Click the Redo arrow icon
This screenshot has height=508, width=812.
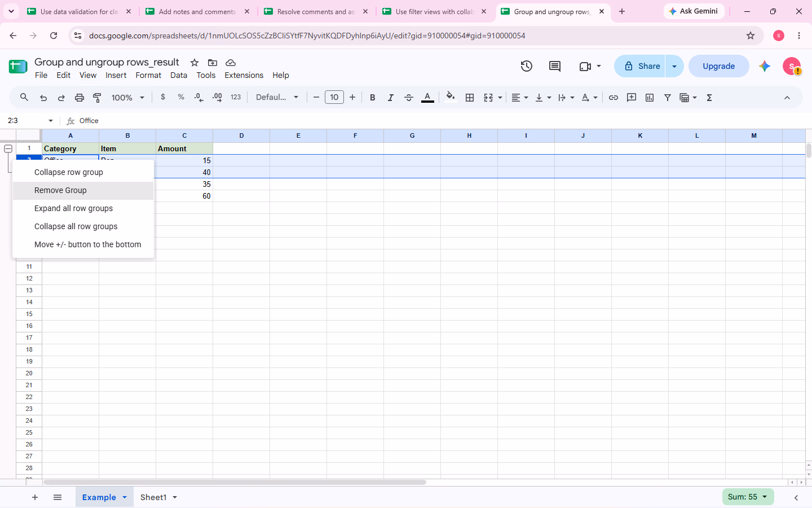tap(61, 98)
